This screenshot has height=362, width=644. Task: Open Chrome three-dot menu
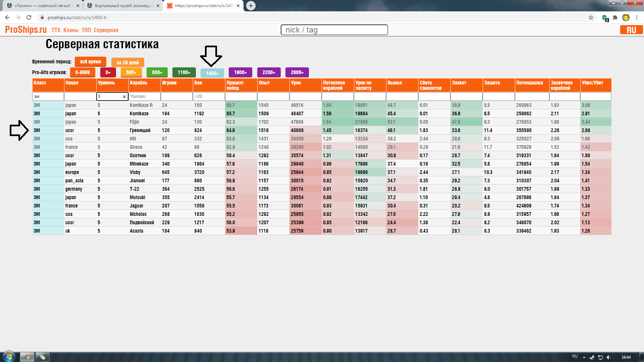[x=637, y=17]
